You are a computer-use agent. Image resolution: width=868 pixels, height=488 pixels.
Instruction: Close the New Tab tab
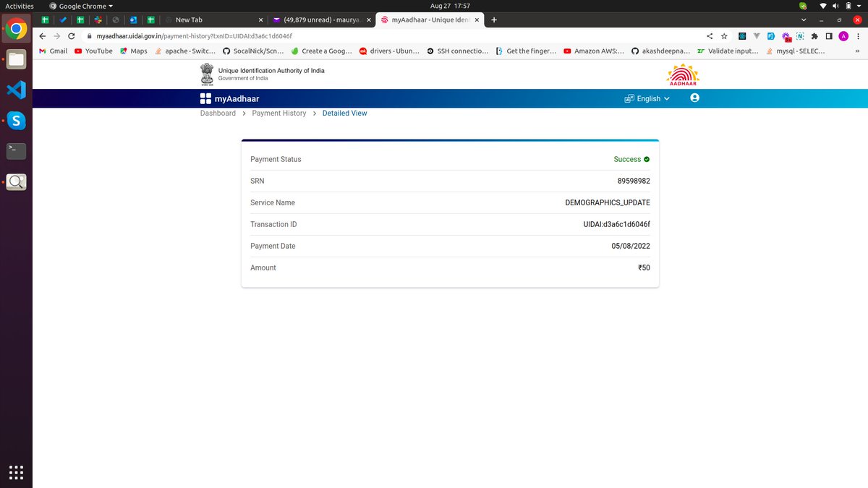click(260, 20)
